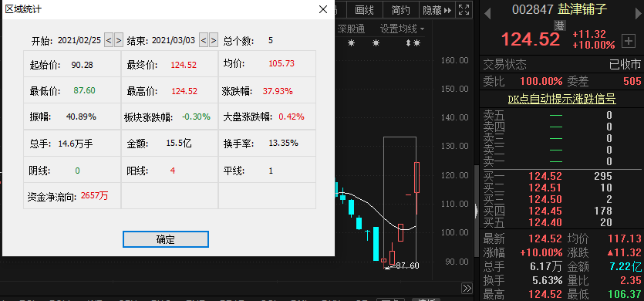Click the 买四 price 124.45
The image size is (644, 301).
(x=545, y=211)
